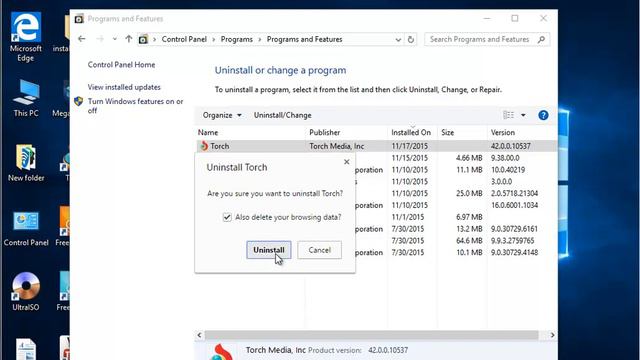Open Control Panel Home link

tap(121, 64)
